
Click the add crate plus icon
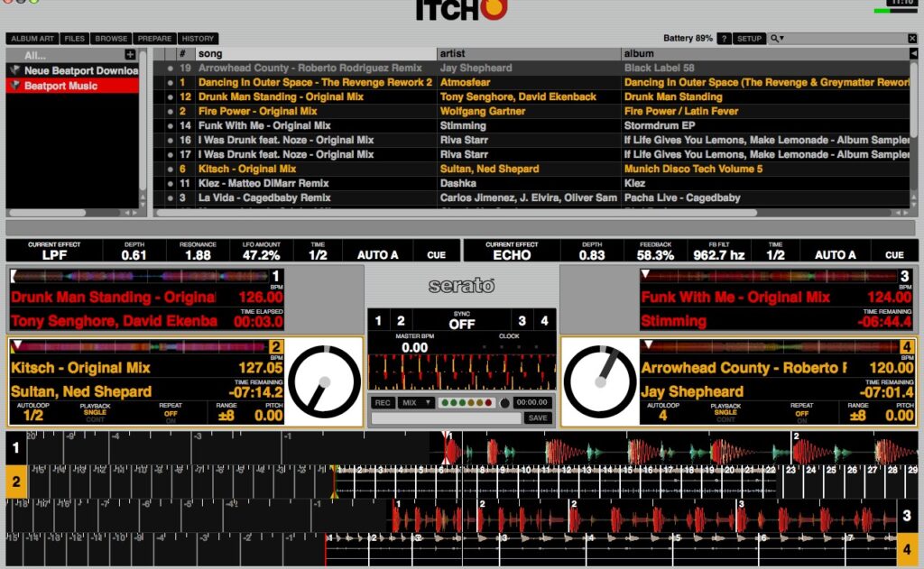130,55
